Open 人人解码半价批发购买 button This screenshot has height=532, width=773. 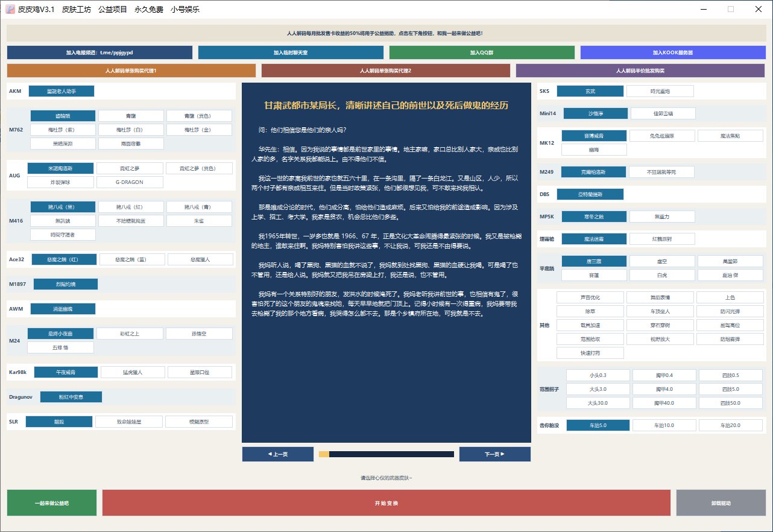(x=640, y=71)
